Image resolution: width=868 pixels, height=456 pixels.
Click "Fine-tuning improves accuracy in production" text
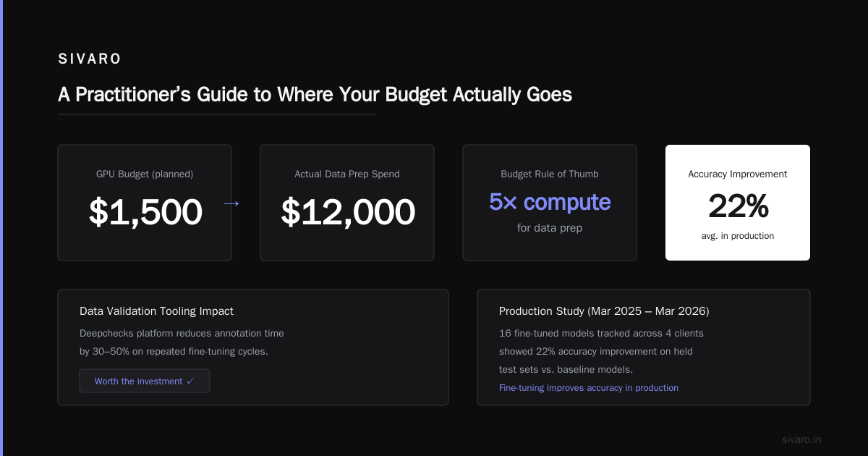(x=589, y=388)
